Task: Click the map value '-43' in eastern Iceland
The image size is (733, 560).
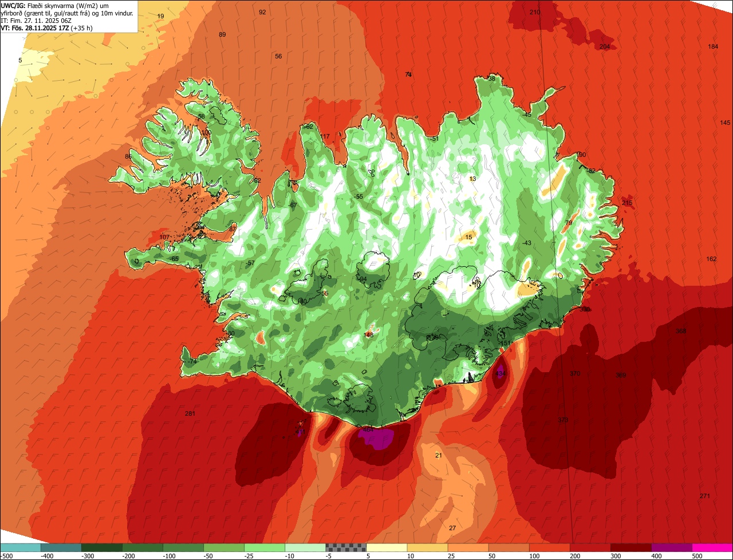Action: click(x=526, y=243)
